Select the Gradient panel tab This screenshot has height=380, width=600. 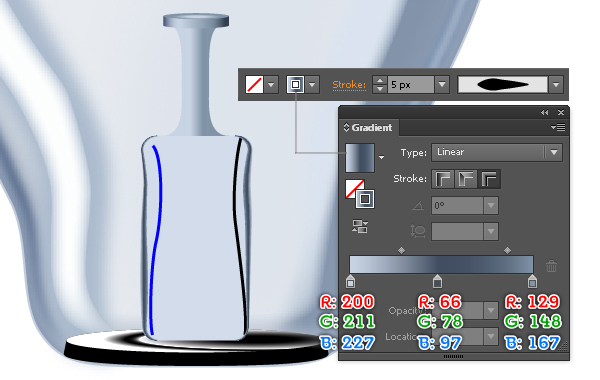coord(368,127)
